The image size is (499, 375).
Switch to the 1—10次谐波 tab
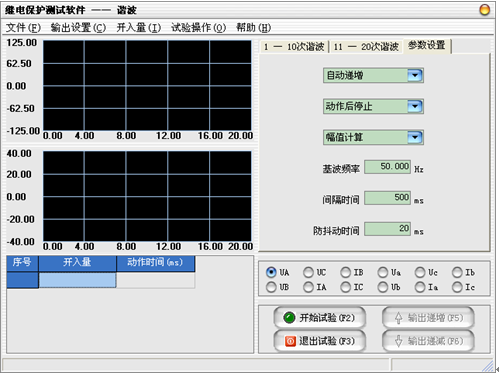[x=294, y=47]
